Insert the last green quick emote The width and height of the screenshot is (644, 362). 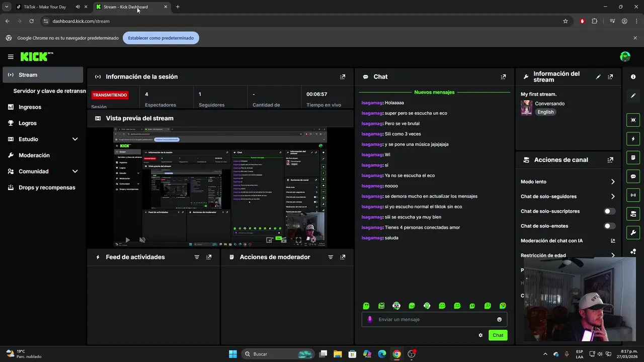coord(503,306)
